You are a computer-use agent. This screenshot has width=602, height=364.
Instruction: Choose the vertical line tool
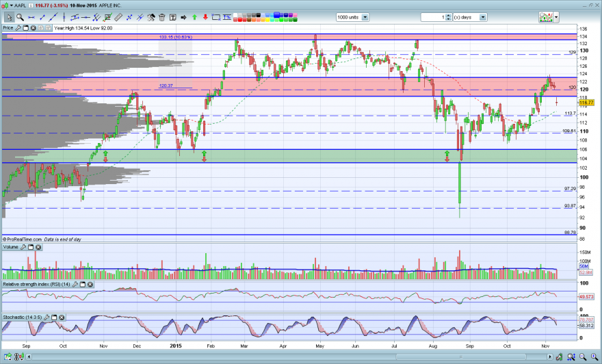pos(64,17)
